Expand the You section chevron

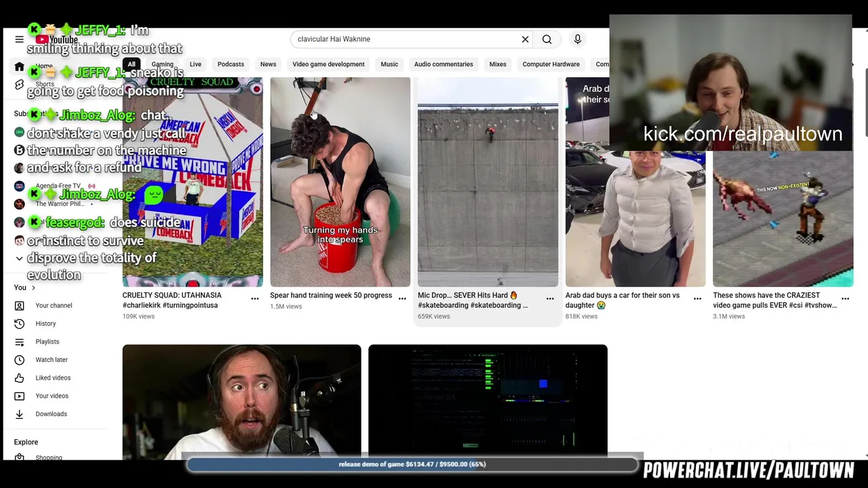(33, 288)
